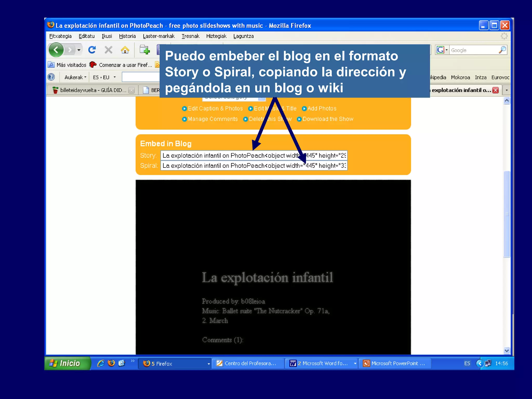Open the Laster-markak menu
This screenshot has height=399, width=532.
click(x=159, y=36)
